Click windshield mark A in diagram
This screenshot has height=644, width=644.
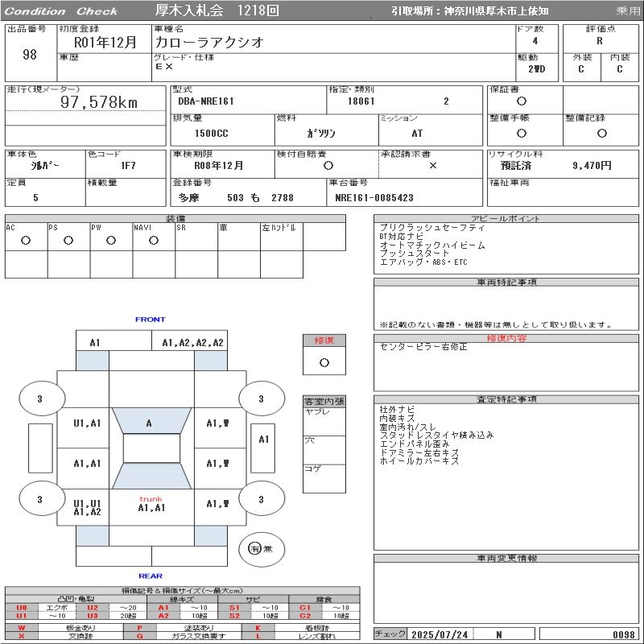coord(149,423)
